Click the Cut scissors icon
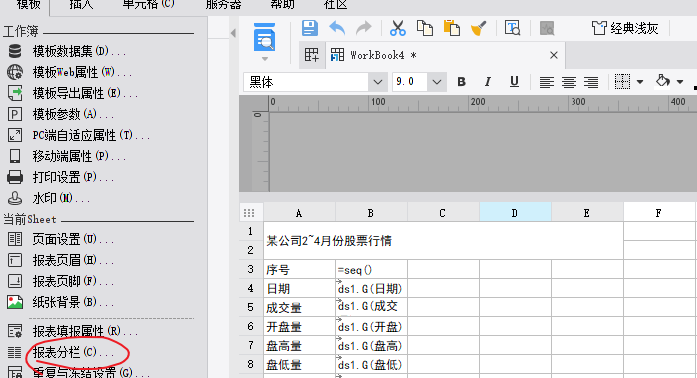The image size is (697, 378). click(397, 28)
